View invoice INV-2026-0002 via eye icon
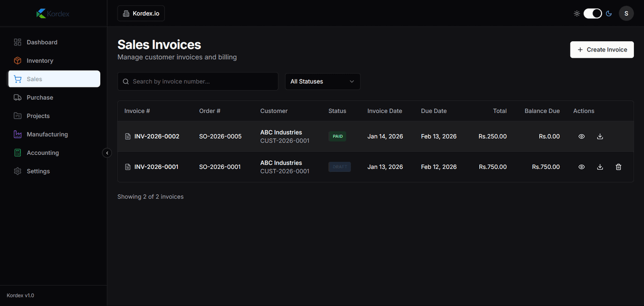This screenshot has width=644, height=306. coord(581,137)
